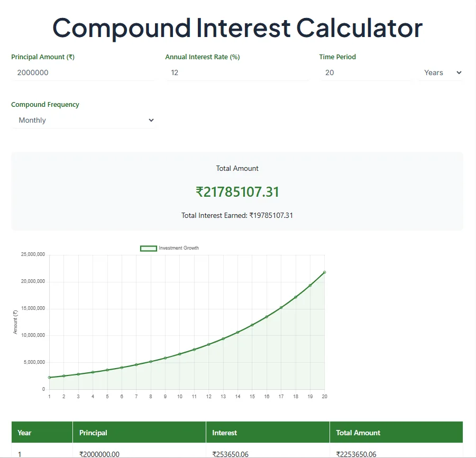Click the ₹21785107.31 total amount value

[237, 191]
